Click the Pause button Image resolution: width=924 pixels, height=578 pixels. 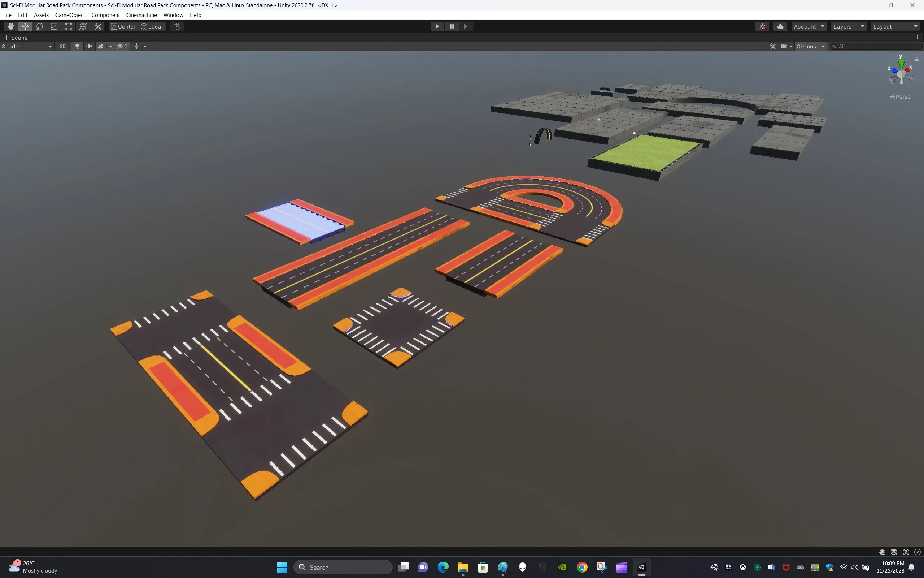click(452, 26)
